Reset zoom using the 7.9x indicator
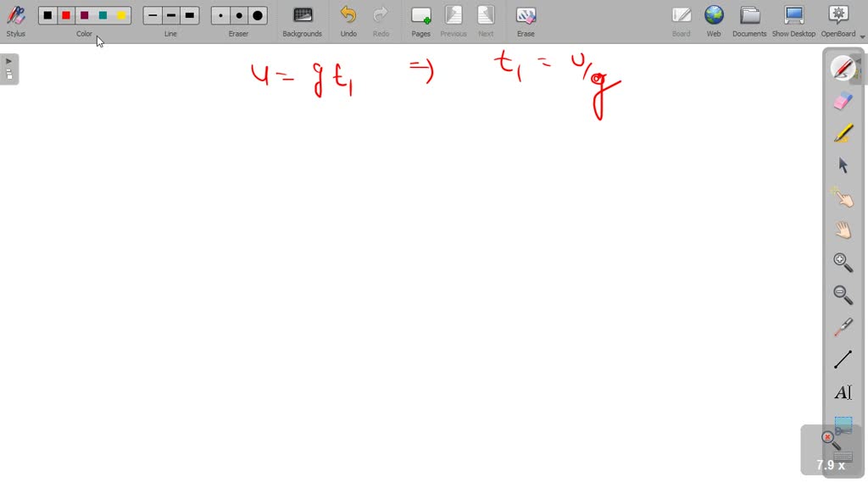Screen dimensions: 868x488 click(x=829, y=464)
